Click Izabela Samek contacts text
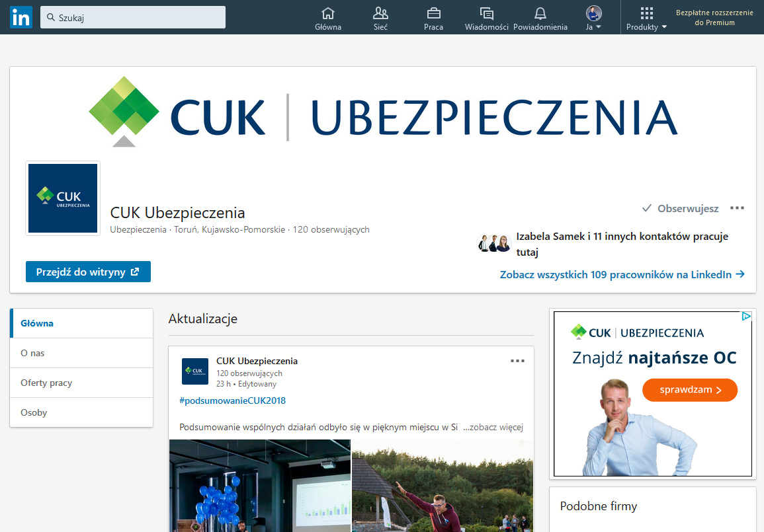 pyautogui.click(x=622, y=244)
